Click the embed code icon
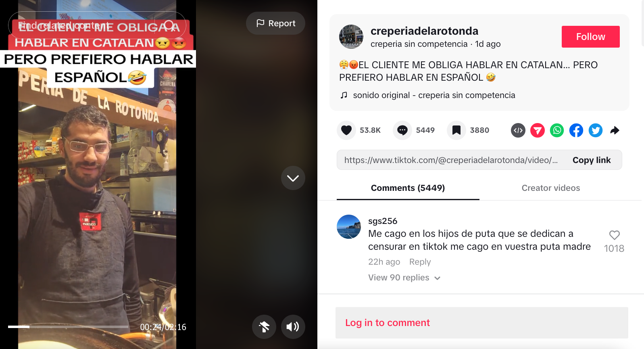The width and height of the screenshot is (644, 349). pos(518,130)
